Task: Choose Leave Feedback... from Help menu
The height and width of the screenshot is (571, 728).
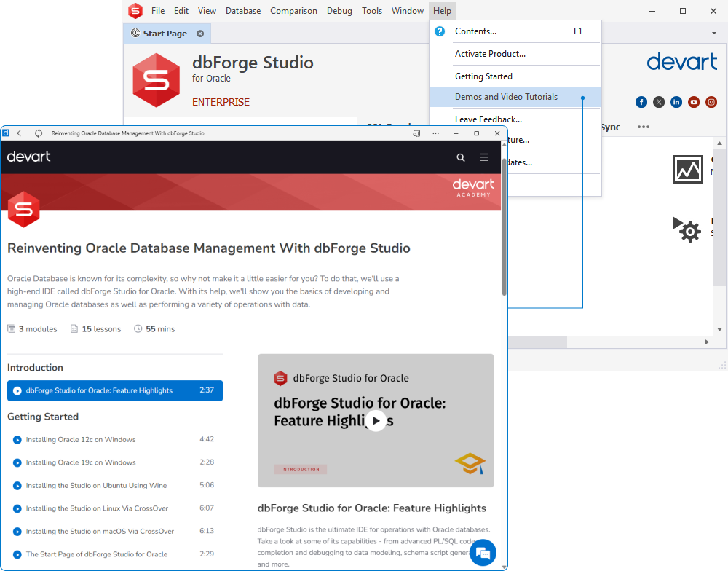Action: [x=515, y=119]
